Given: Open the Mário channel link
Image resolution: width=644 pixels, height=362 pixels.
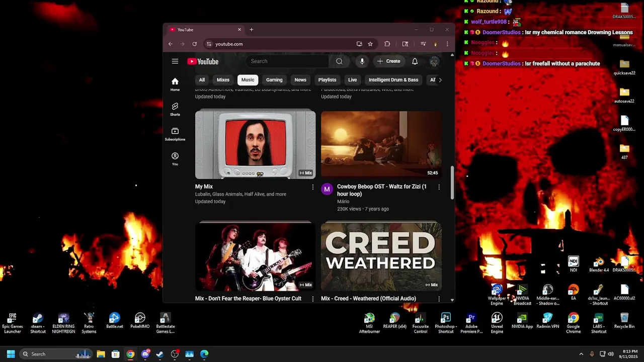Looking at the screenshot, I should click(343, 202).
